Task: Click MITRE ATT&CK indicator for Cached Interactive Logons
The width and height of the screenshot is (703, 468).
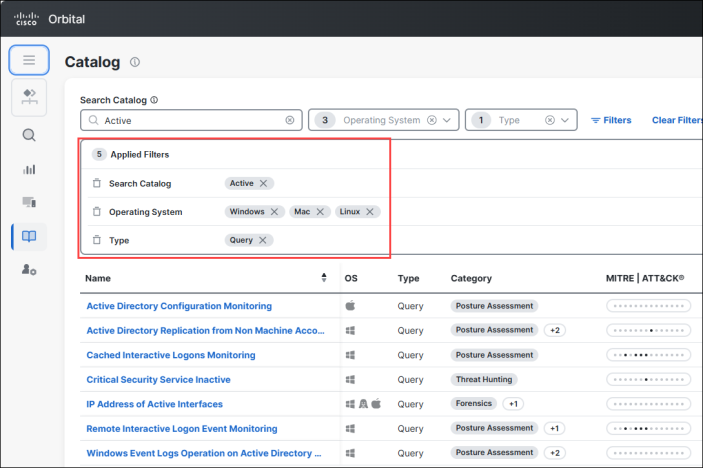Action: [649, 355]
